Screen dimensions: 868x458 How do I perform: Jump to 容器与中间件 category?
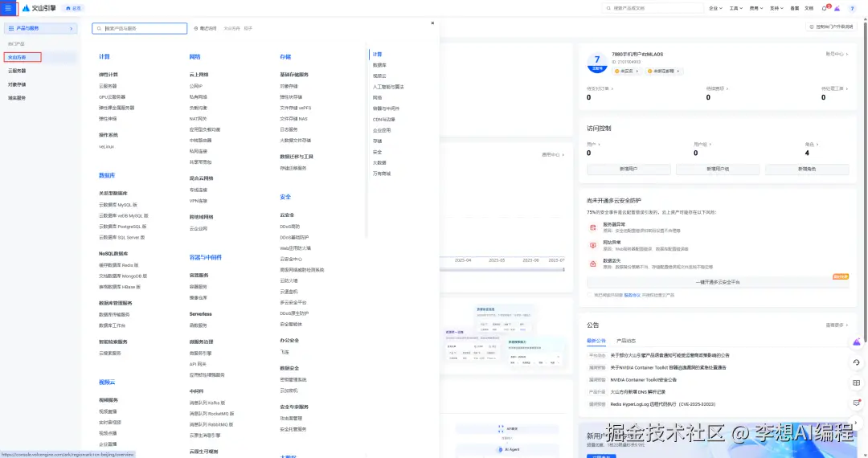pos(386,108)
